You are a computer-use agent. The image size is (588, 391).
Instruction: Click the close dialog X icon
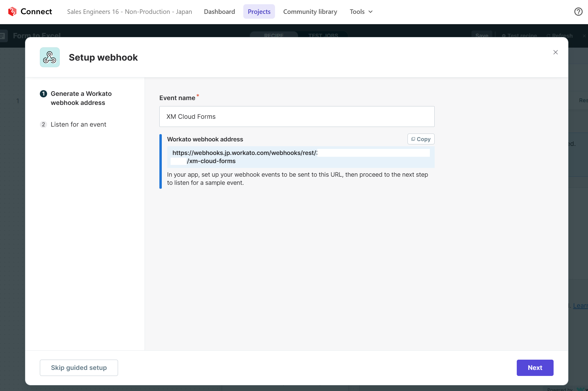coord(555,52)
